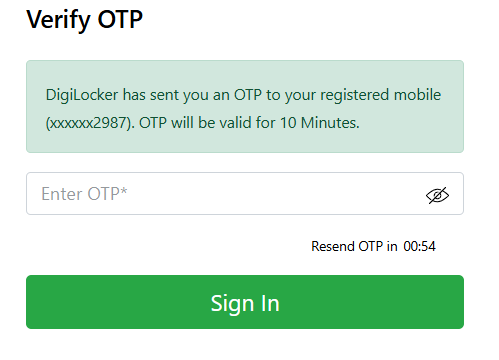Click the green Sign In button
499x360 pixels.
[x=245, y=302]
